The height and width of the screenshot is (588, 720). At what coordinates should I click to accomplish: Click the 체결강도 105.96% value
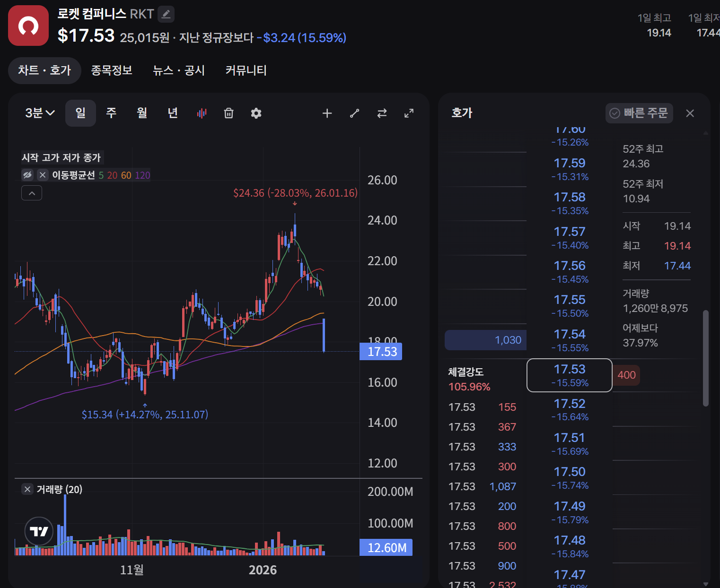[469, 387]
